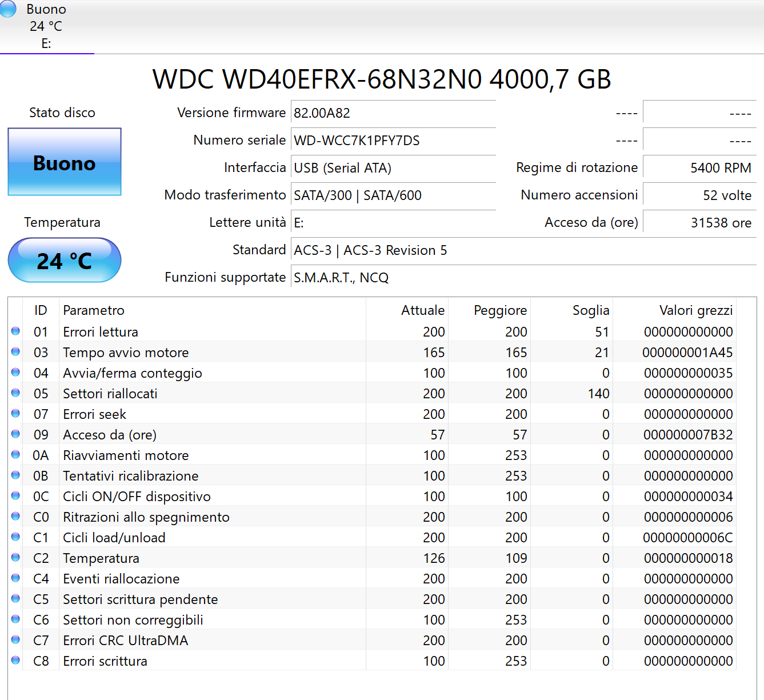Select the Buono 24 °C E: disk tab
Screen dimensions: 764x700
coord(46,26)
